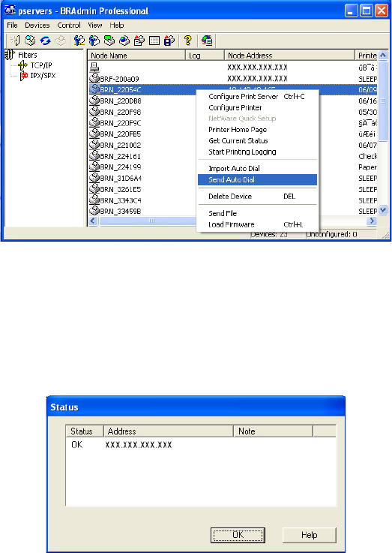
Task: Click the horizontal scrollbar right arrow
Action: 372,221
